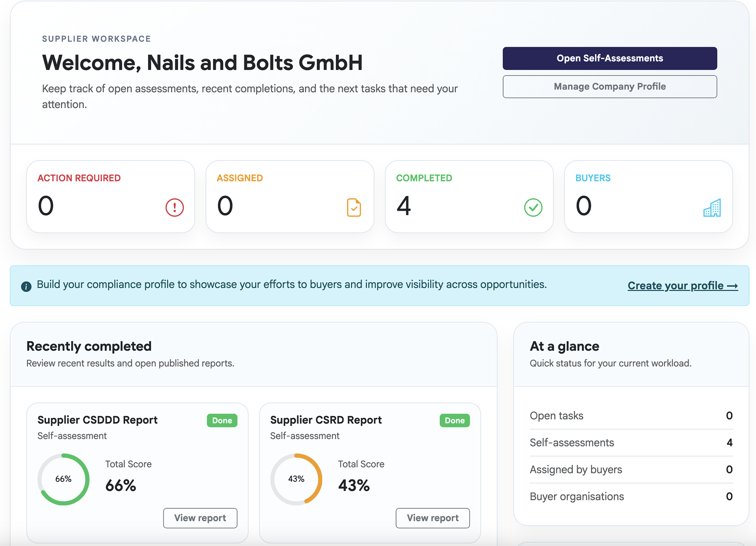Open Self-Assessments via the dark button

point(610,58)
